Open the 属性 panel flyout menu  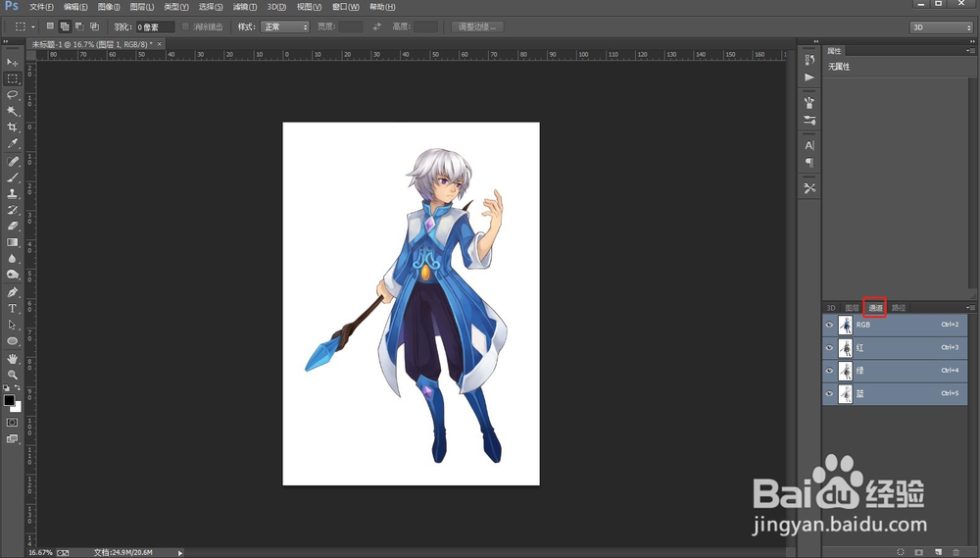(x=970, y=51)
